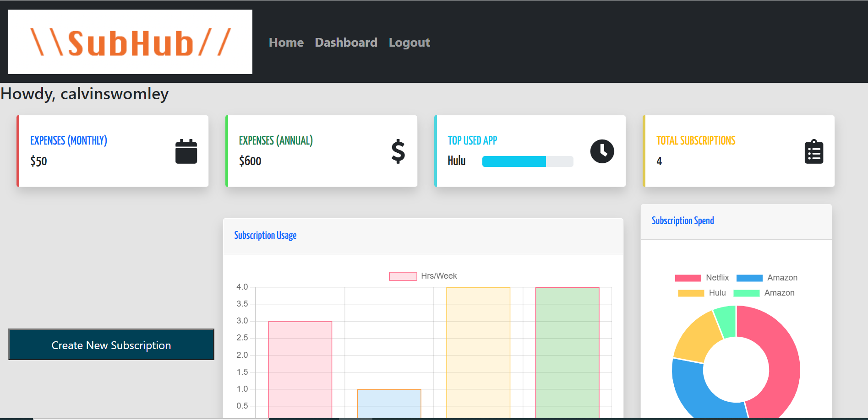This screenshot has width=868, height=420.
Task: Click Logout in the top navigation
Action: pos(409,42)
